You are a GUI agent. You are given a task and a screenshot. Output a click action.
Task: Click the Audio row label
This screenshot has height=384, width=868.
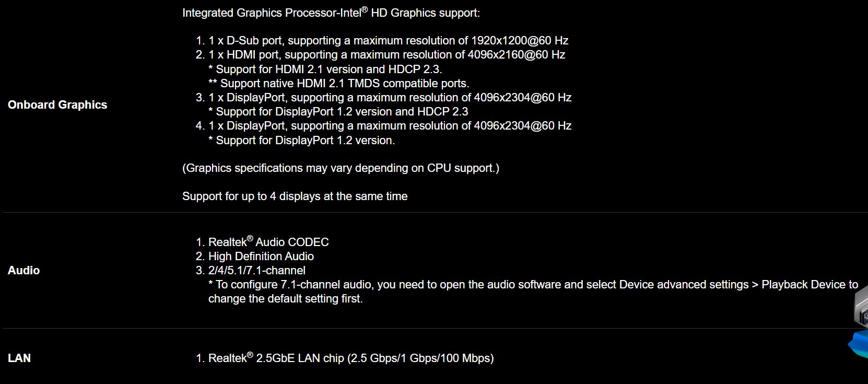[24, 270]
